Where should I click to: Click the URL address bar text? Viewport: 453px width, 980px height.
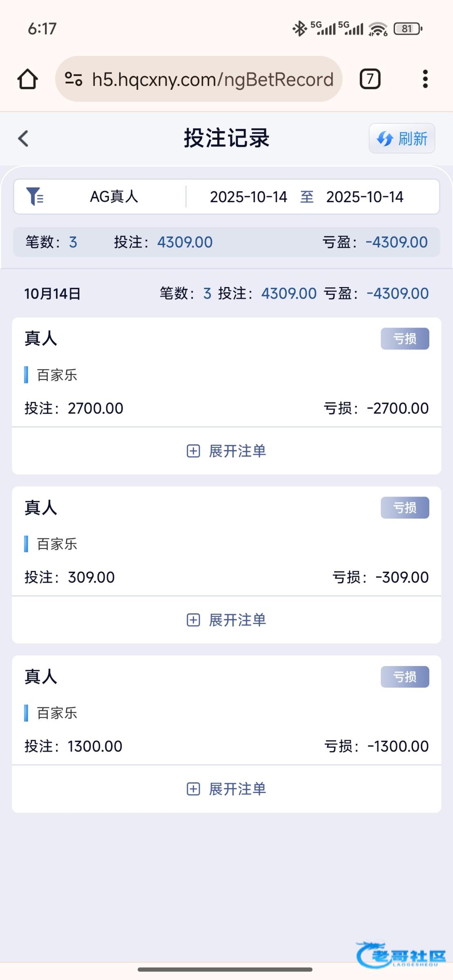(x=212, y=79)
